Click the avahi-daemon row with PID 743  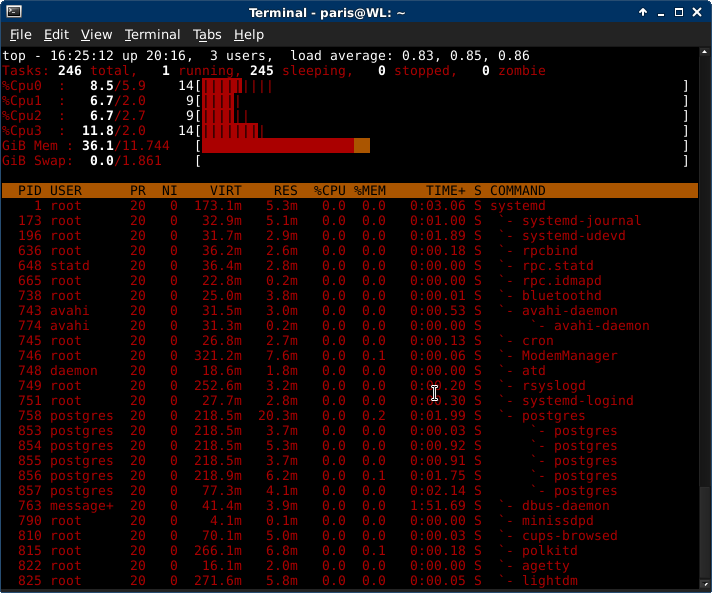point(350,311)
